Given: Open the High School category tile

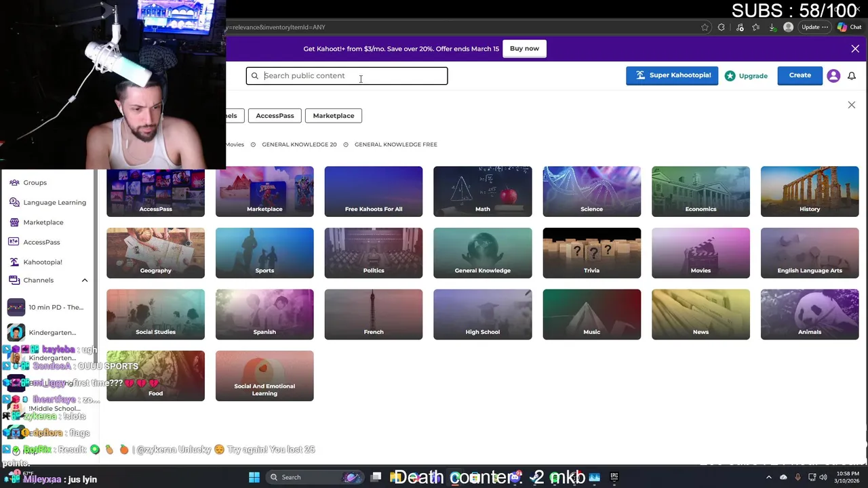Looking at the screenshot, I should (x=483, y=314).
